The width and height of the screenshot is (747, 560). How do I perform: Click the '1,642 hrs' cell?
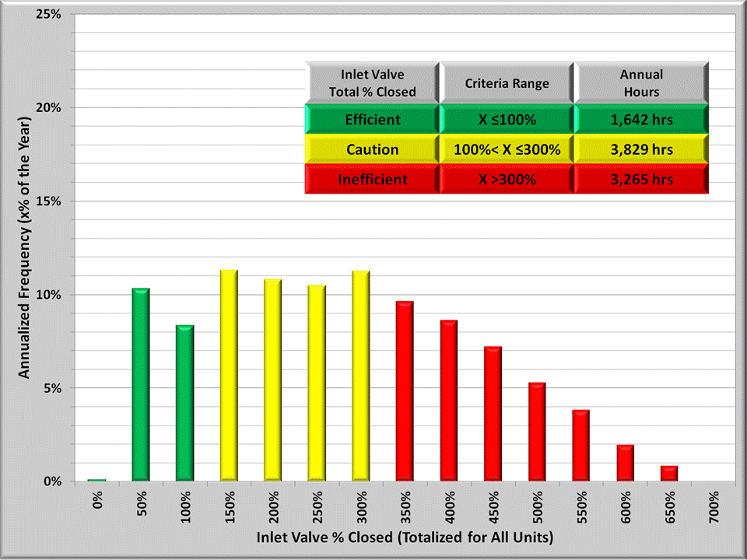(641, 119)
